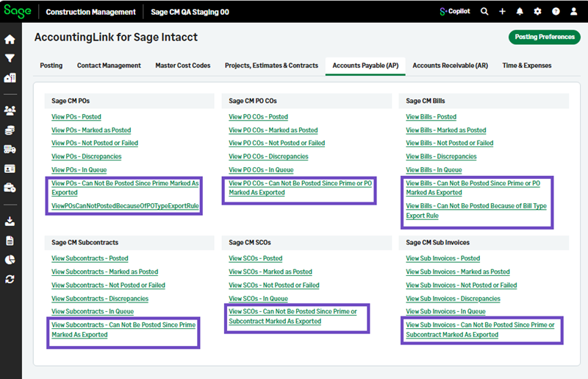The height and width of the screenshot is (379, 588).
Task: Click the search magnifier icon
Action: coord(484,12)
